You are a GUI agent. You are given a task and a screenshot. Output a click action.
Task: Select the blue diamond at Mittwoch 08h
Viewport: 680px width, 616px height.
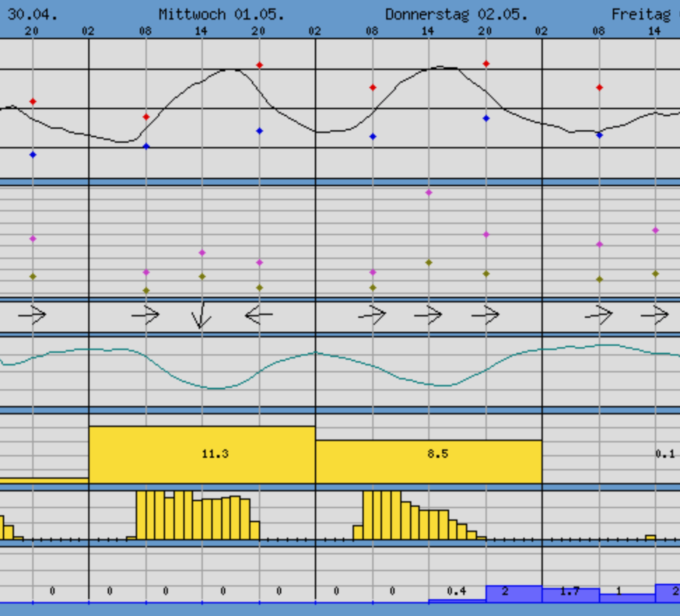pos(146,146)
